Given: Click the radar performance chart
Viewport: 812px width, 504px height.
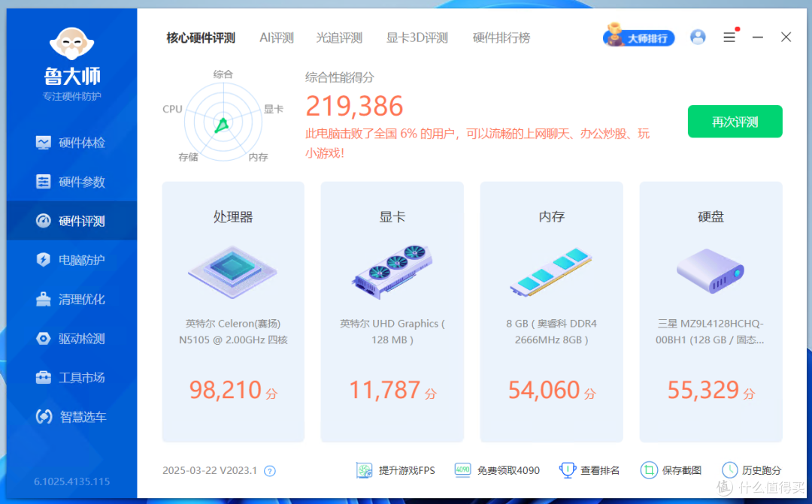Looking at the screenshot, I should pyautogui.click(x=223, y=122).
